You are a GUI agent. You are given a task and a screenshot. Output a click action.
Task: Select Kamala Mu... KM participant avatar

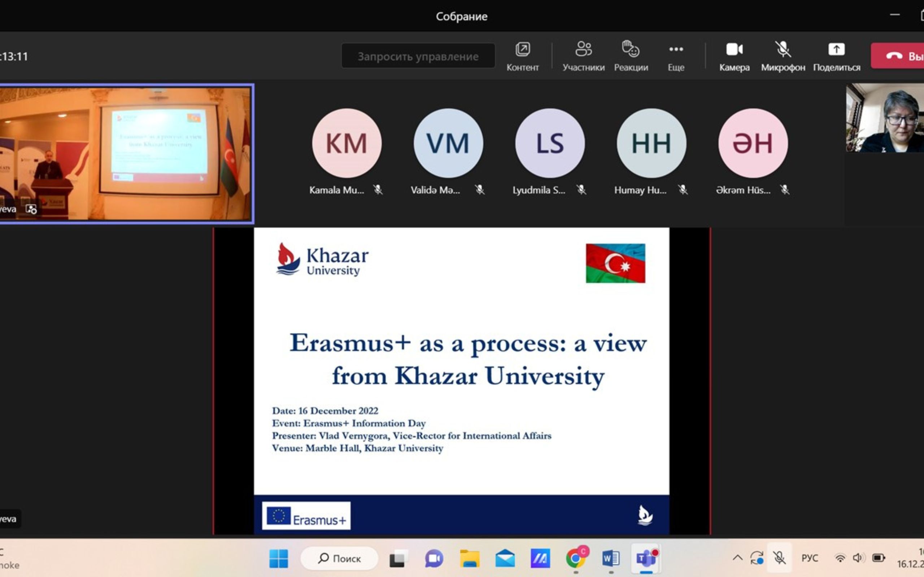coord(346,143)
